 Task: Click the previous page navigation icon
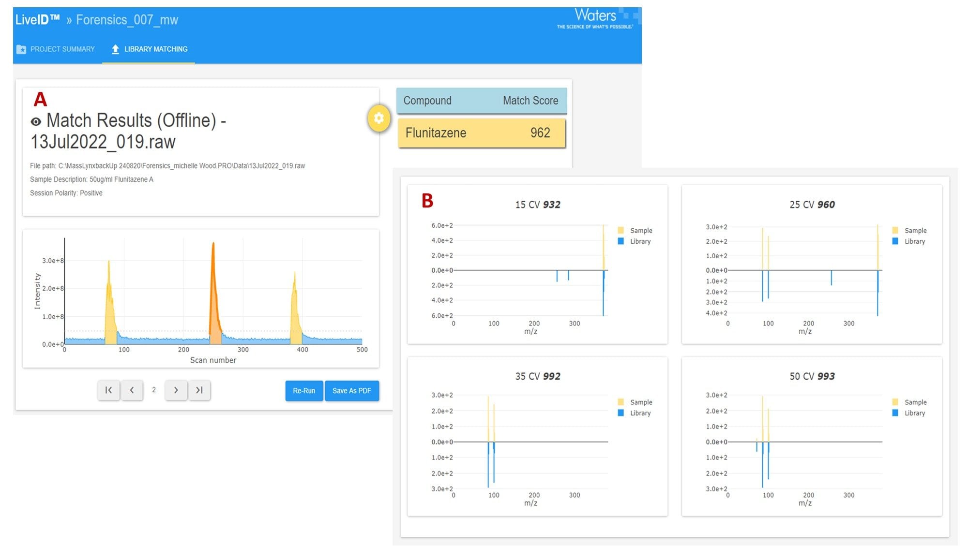tap(133, 390)
